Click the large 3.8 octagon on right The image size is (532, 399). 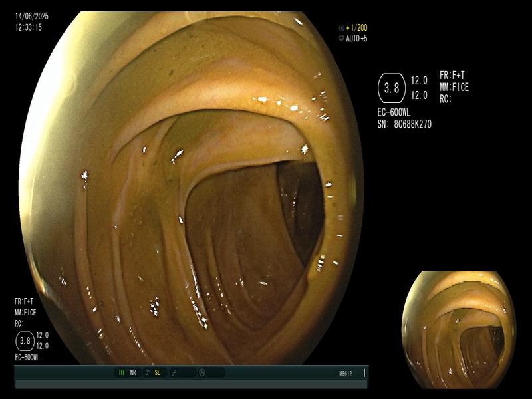pos(392,88)
